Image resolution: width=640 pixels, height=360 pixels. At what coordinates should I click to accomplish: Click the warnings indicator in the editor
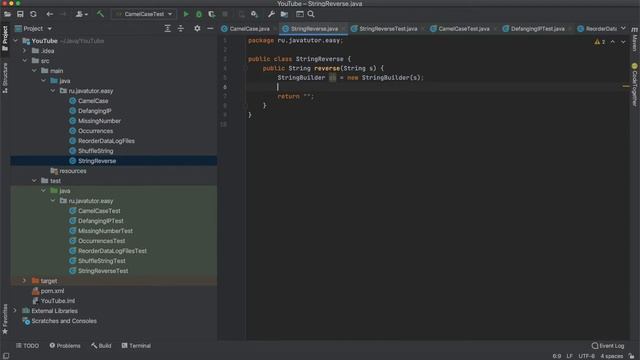point(600,42)
